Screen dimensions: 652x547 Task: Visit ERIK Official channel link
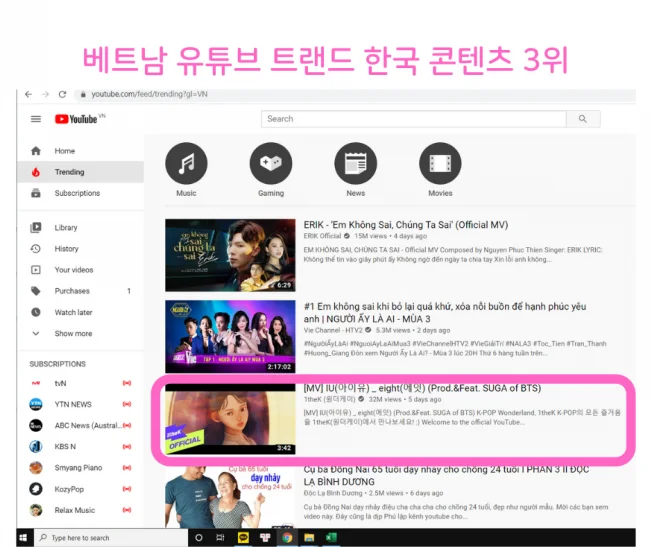coord(322,236)
